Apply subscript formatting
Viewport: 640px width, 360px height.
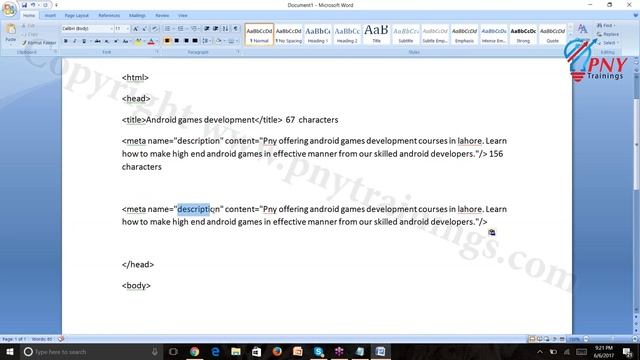(107, 41)
